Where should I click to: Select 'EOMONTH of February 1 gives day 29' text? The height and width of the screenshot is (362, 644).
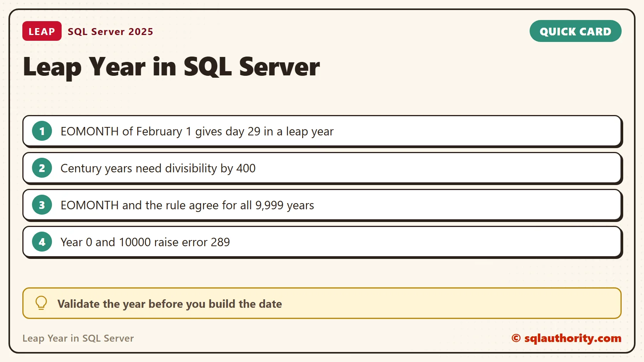coord(161,132)
